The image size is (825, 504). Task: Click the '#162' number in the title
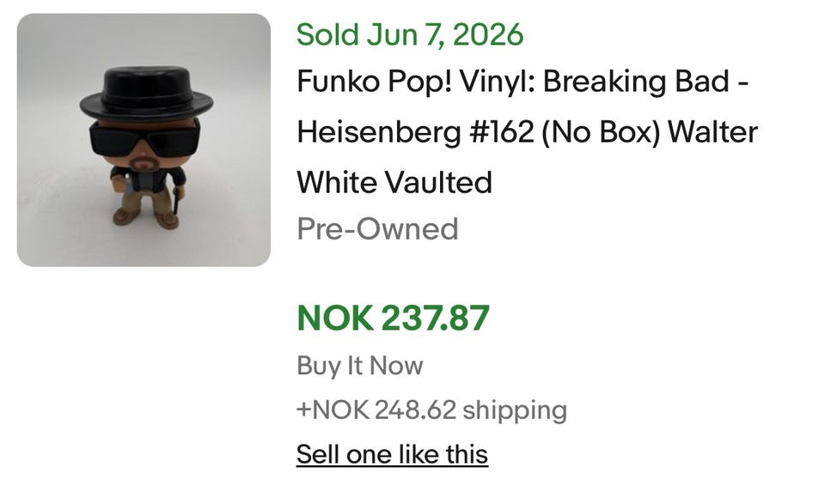(501, 131)
